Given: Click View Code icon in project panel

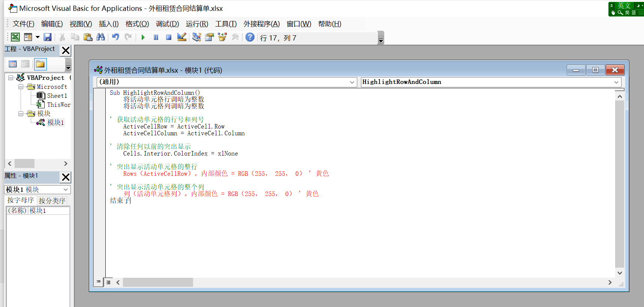Looking at the screenshot, I should pos(13,64).
